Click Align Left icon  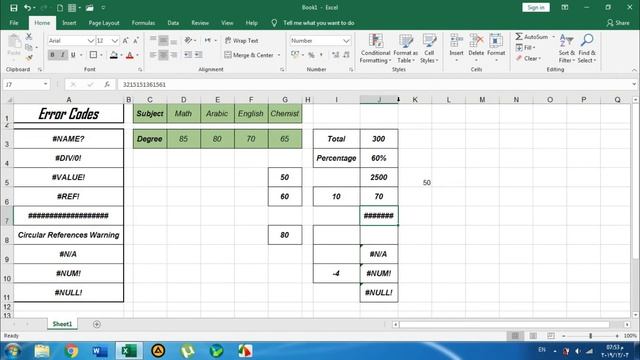153,55
